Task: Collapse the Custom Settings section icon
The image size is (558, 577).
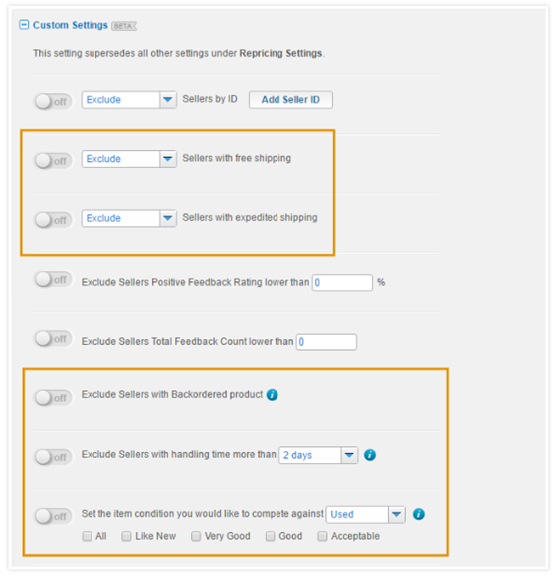Action: tap(24, 25)
